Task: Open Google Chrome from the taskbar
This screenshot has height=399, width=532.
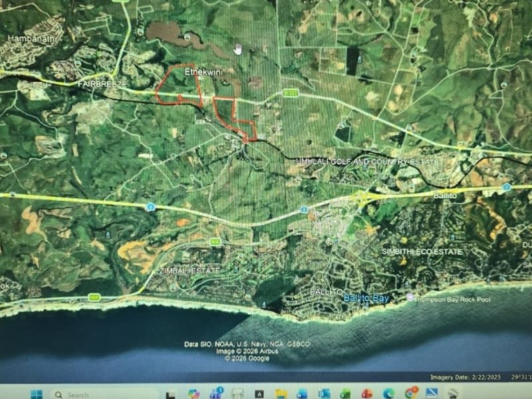Action: click(x=411, y=393)
